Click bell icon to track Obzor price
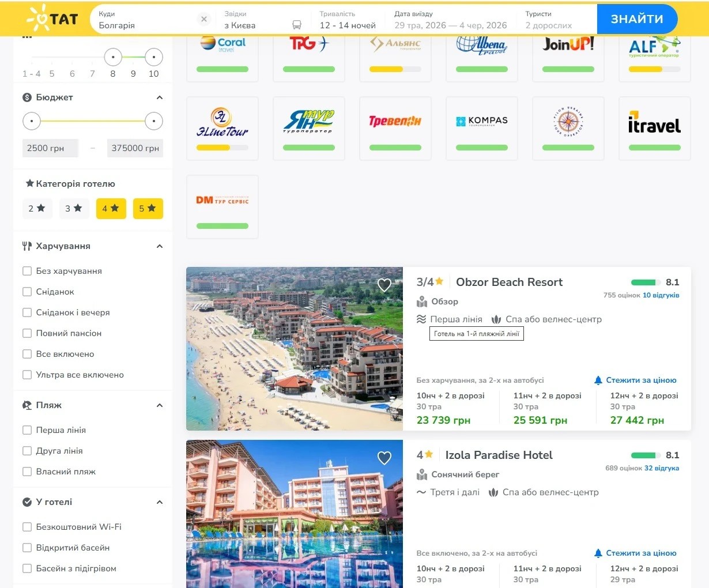The width and height of the screenshot is (709, 588). point(598,380)
